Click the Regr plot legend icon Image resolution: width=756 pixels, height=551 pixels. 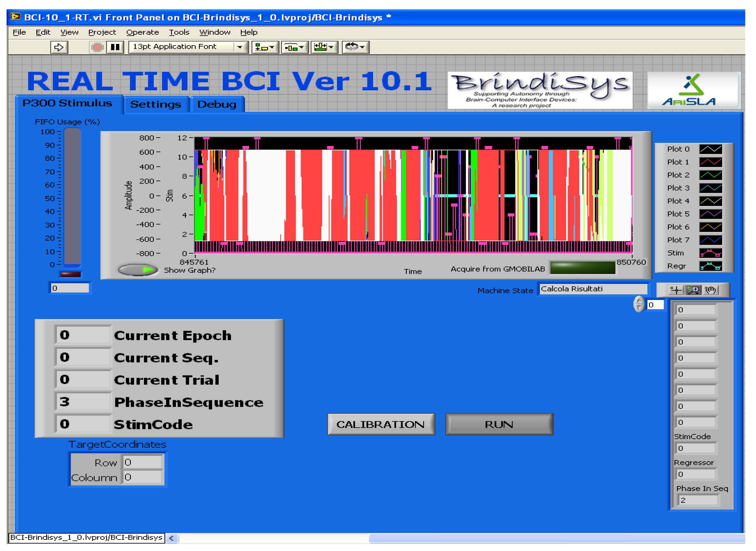(x=711, y=267)
